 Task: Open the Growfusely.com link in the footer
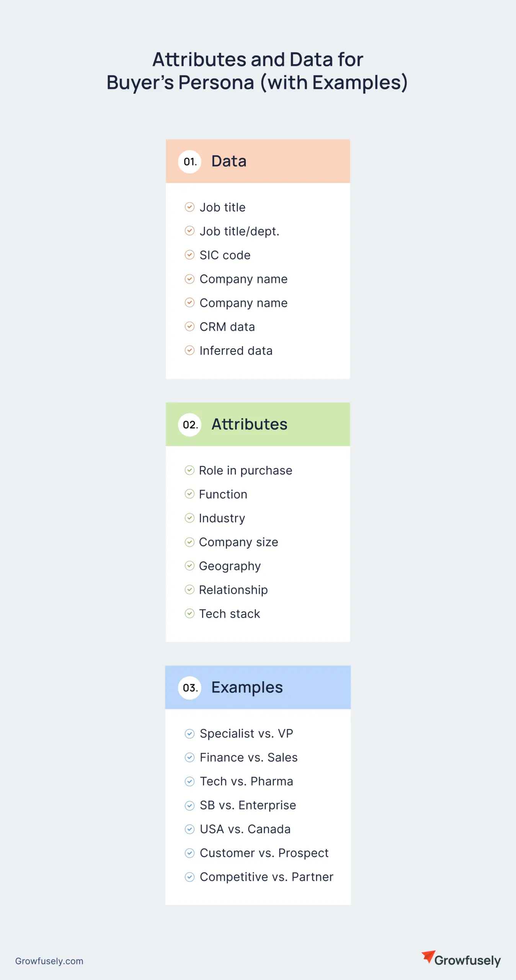click(49, 961)
